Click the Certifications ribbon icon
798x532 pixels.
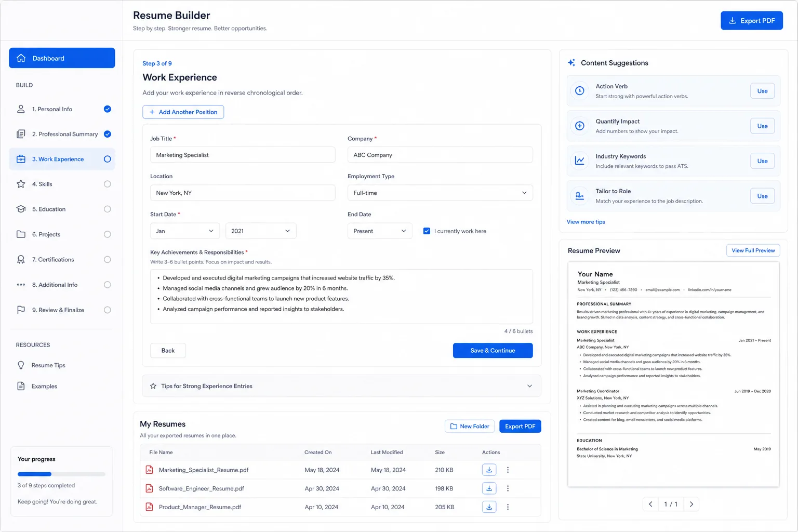point(21,259)
